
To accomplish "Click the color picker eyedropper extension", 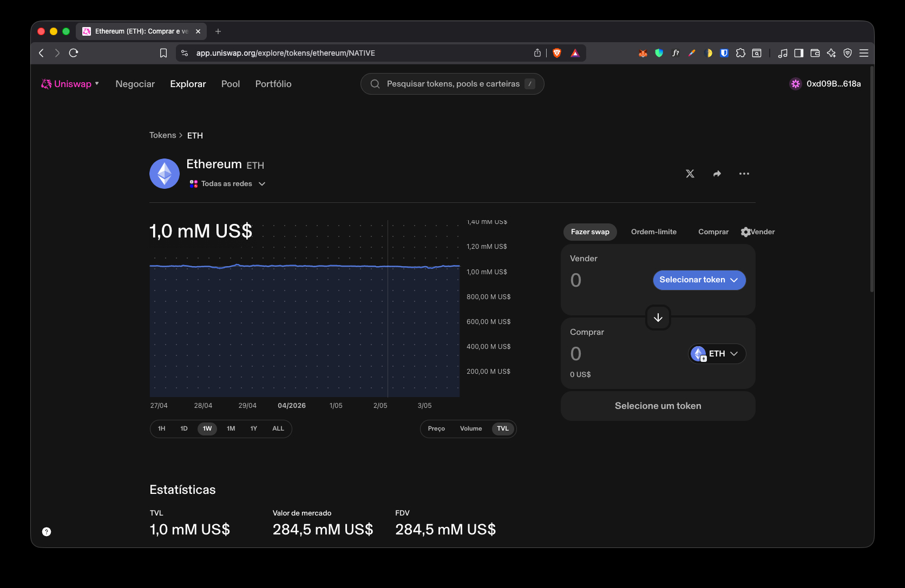I will click(692, 53).
